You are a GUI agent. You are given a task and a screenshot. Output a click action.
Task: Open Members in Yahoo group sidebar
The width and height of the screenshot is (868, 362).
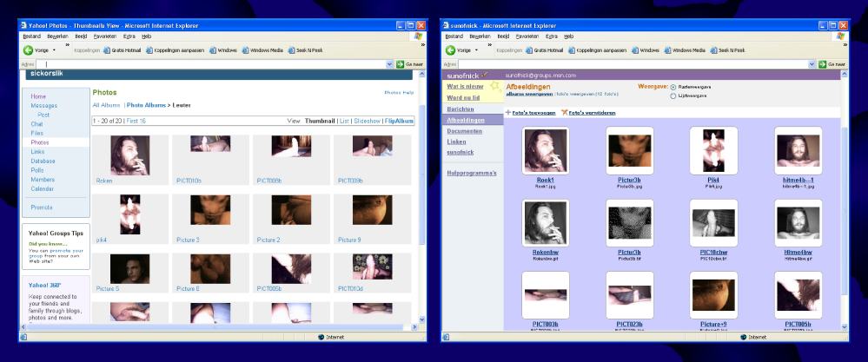[43, 180]
